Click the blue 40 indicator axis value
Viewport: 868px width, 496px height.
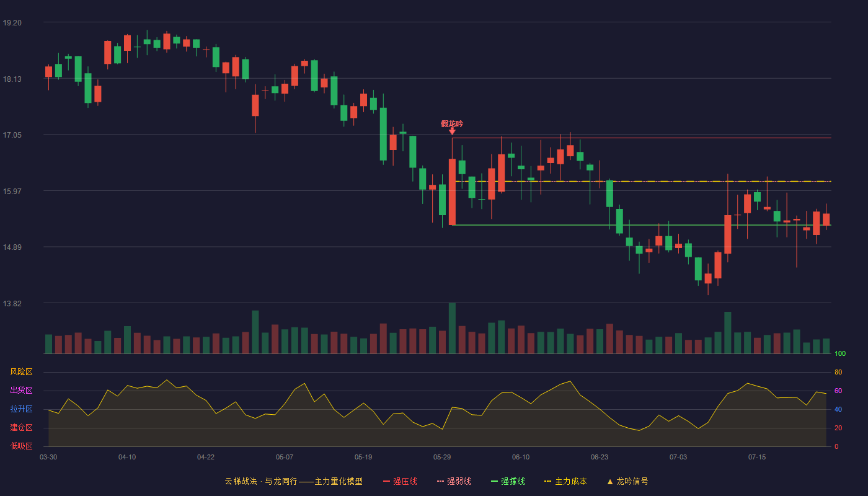838,410
